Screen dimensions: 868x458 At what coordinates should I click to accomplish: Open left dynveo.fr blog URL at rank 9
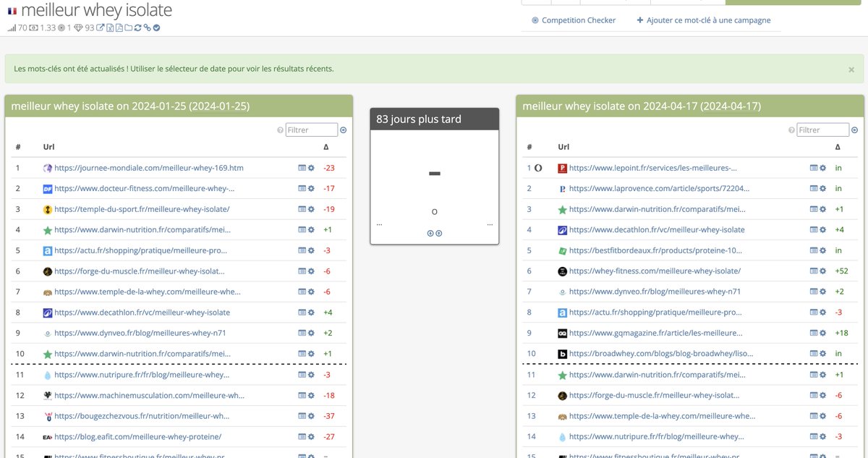pos(140,333)
